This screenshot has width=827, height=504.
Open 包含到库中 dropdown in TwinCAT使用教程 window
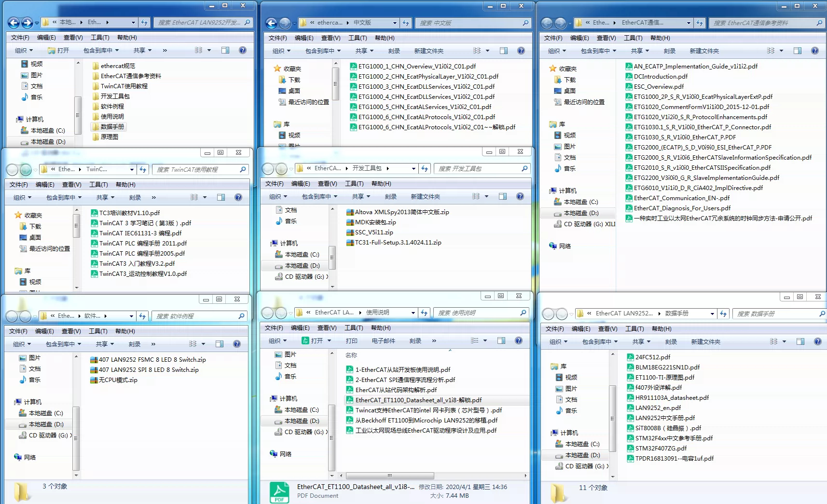click(64, 197)
